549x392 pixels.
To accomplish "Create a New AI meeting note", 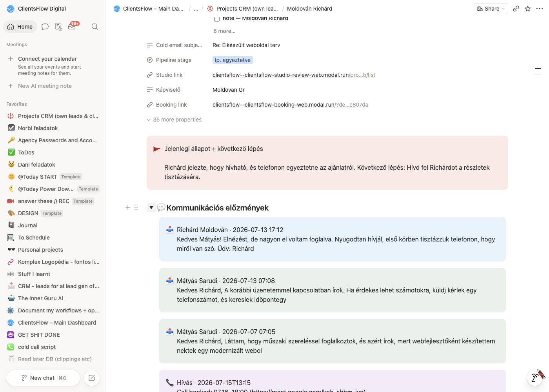I will click(x=45, y=86).
